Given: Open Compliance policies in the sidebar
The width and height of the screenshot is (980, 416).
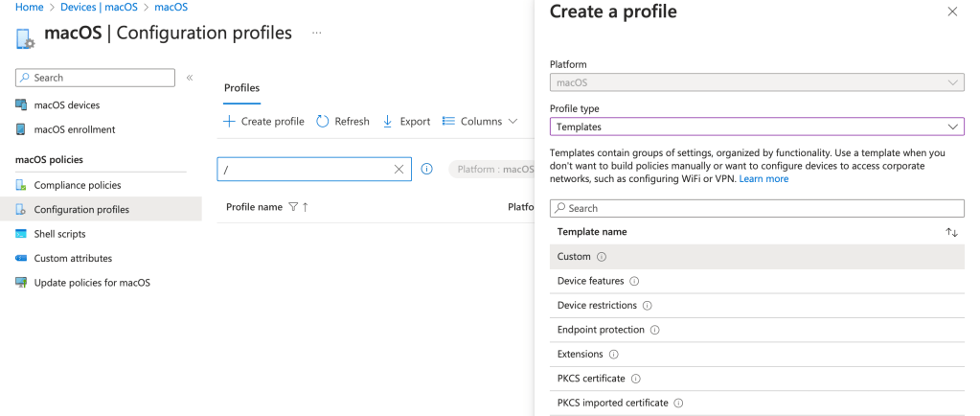Looking at the screenshot, I should (x=77, y=185).
